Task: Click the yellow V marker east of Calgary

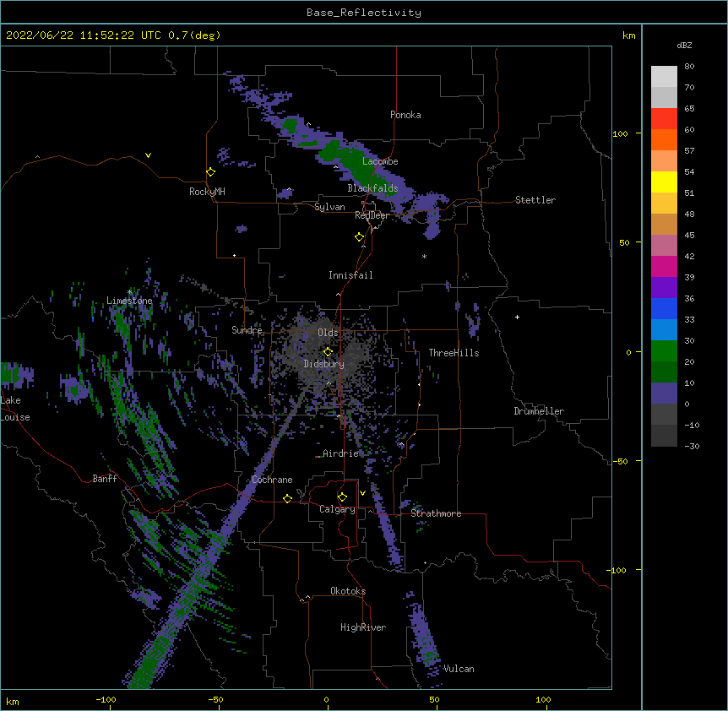Action: (x=362, y=493)
